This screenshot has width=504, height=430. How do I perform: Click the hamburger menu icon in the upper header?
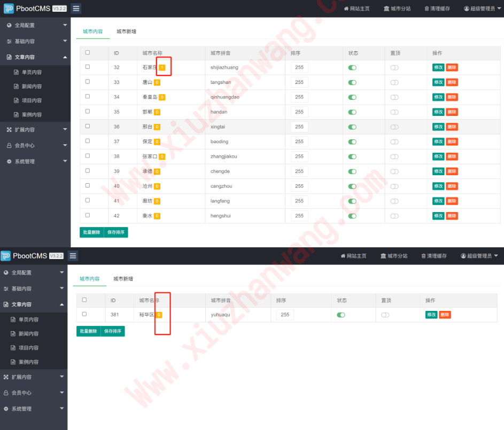(76, 9)
